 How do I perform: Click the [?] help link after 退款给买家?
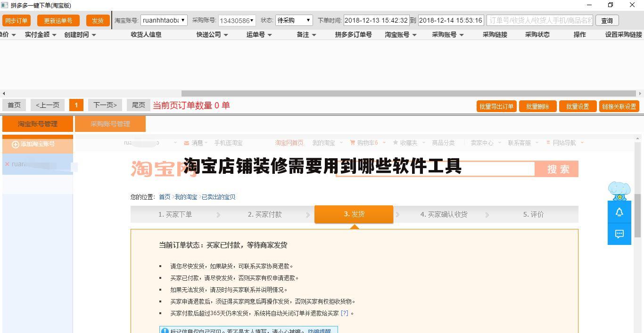345,313
